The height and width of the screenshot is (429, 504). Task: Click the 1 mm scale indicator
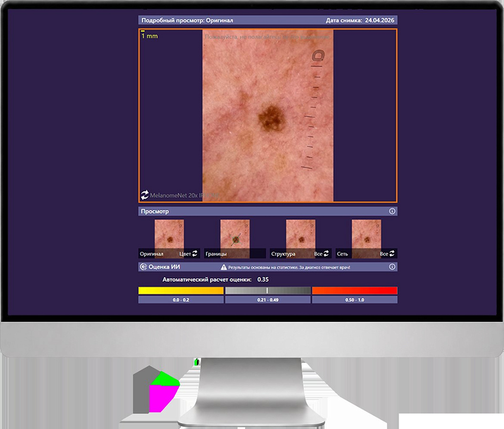[149, 36]
